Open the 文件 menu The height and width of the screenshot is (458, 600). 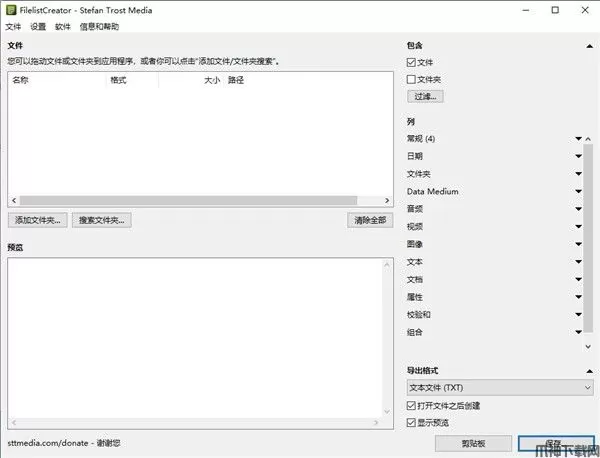pyautogui.click(x=13, y=26)
